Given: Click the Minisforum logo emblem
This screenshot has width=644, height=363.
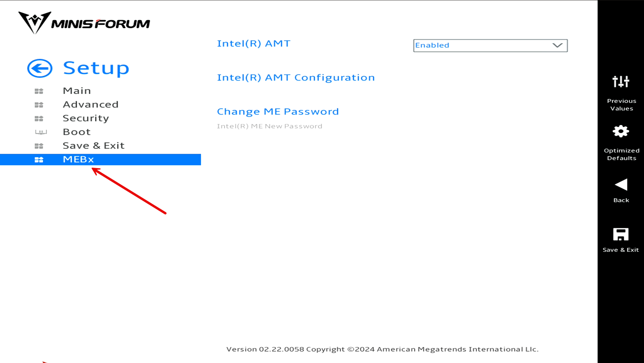Looking at the screenshot, I should [34, 23].
